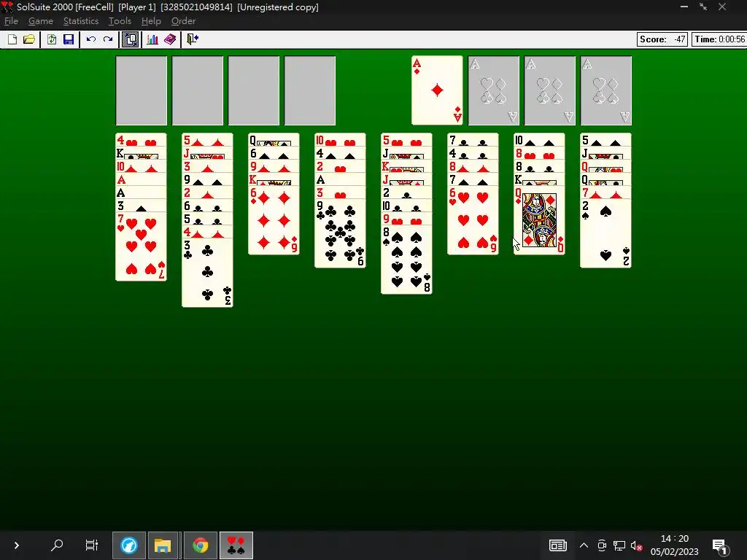Viewport: 747px width, 560px height.
Task: Click the fourth foundation pile placeholder
Action: 605,90
